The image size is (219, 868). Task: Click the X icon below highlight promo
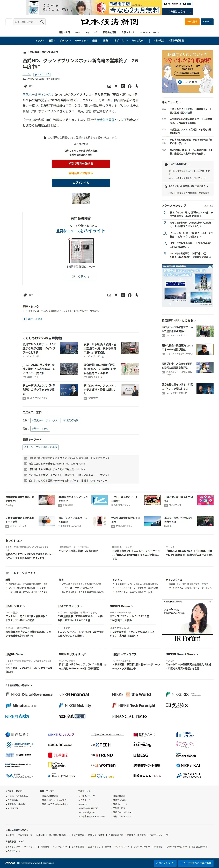coord(123,295)
